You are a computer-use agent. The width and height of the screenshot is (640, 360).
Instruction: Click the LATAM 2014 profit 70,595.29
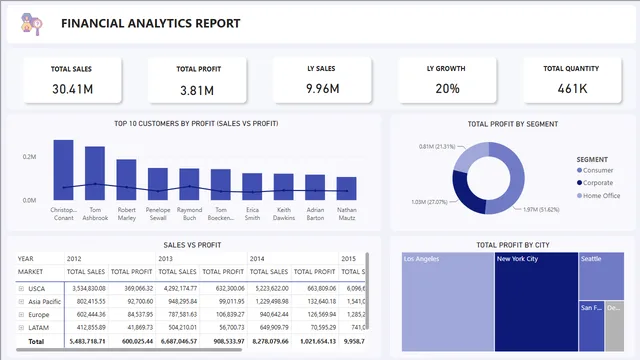click(x=322, y=327)
